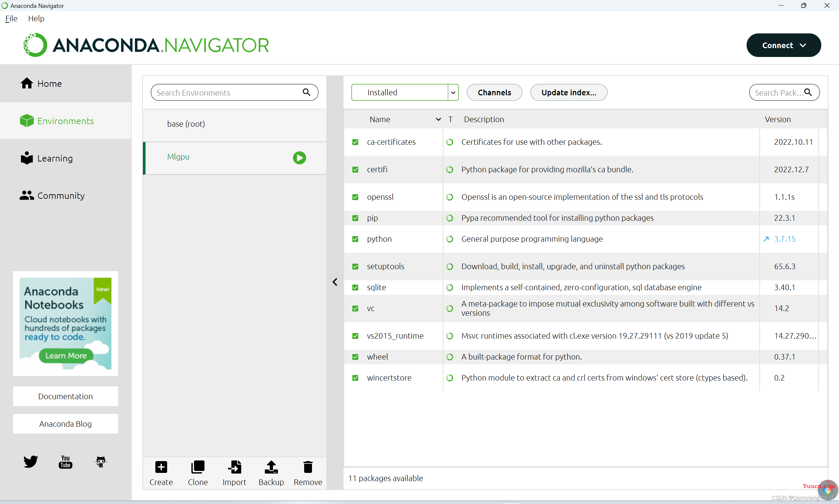839x504 pixels.
Task: Toggle the openssl package checkbox
Action: (355, 197)
